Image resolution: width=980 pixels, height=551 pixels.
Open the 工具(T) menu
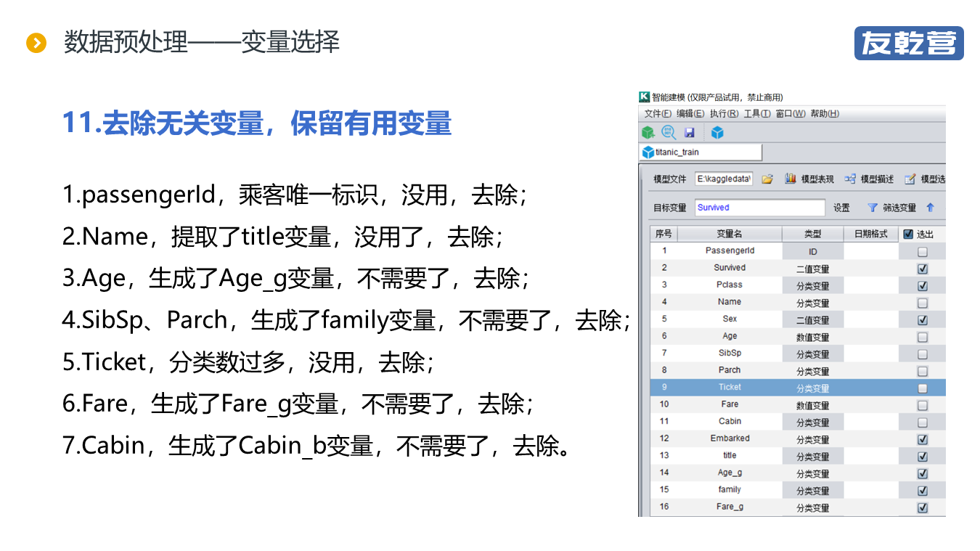pos(757,114)
